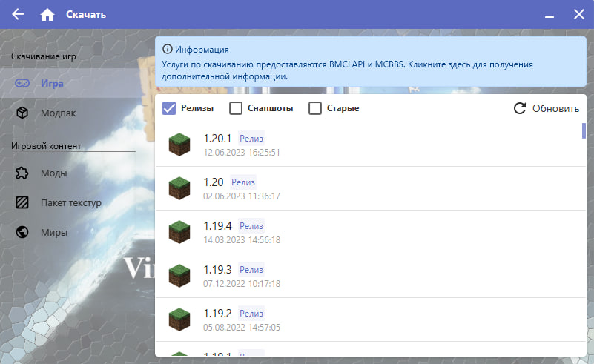Click the Скачать title in header
594x364 pixels.
point(86,14)
